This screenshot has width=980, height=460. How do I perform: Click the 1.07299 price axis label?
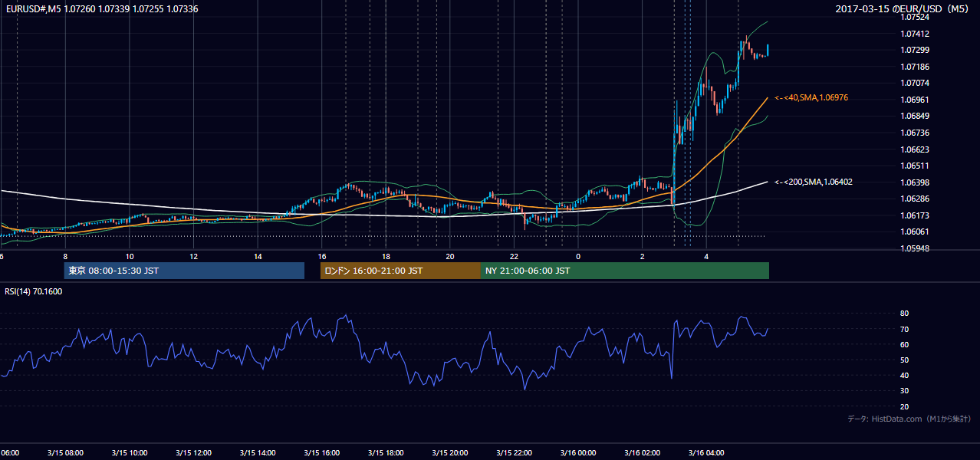tap(916, 50)
